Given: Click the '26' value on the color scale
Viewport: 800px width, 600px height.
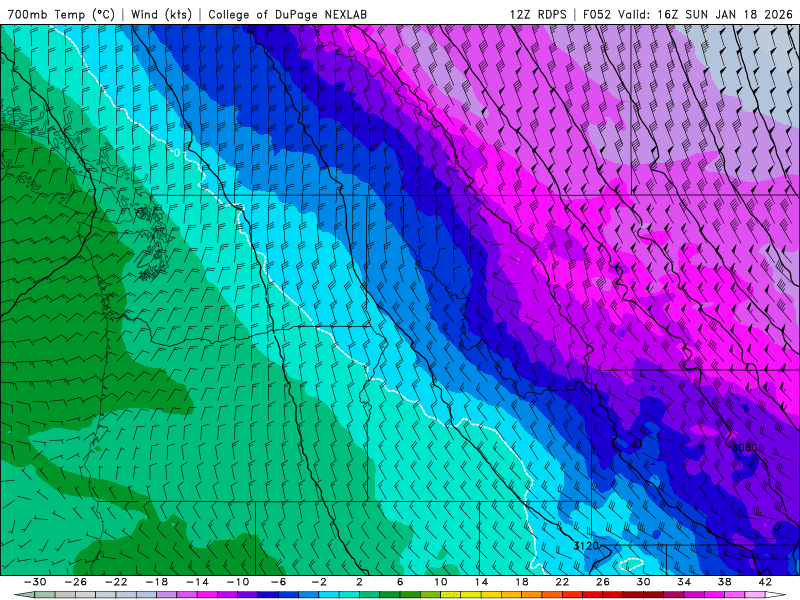Looking at the screenshot, I should pyautogui.click(x=603, y=582).
